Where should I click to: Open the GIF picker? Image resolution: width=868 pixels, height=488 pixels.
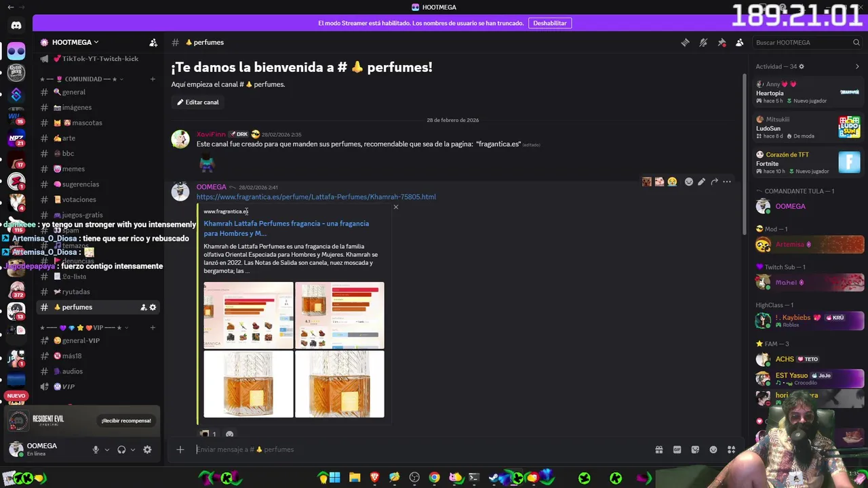pos(677,449)
